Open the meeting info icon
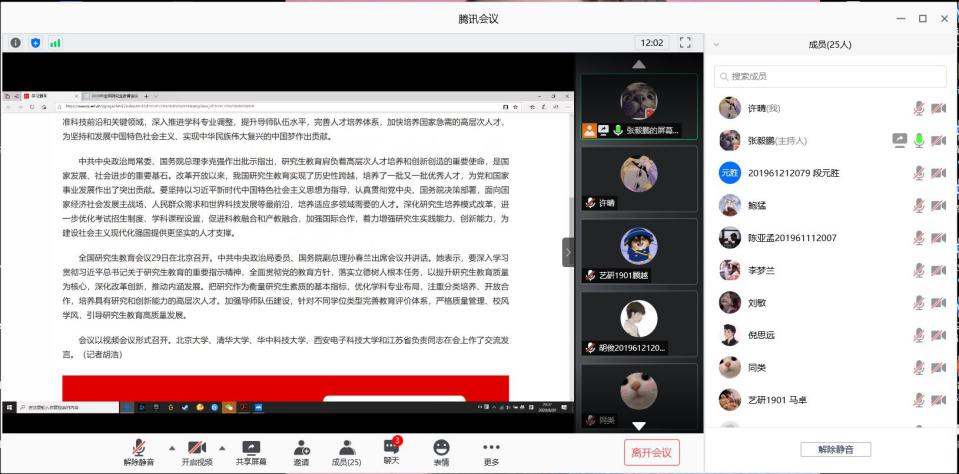Viewport: 959px width, 474px height. click(16, 43)
